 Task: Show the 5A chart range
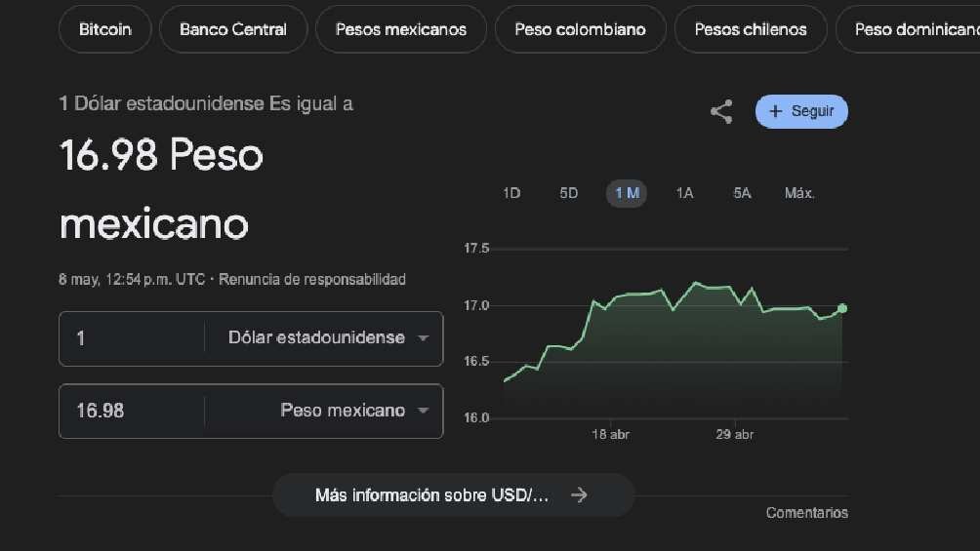[x=742, y=193]
